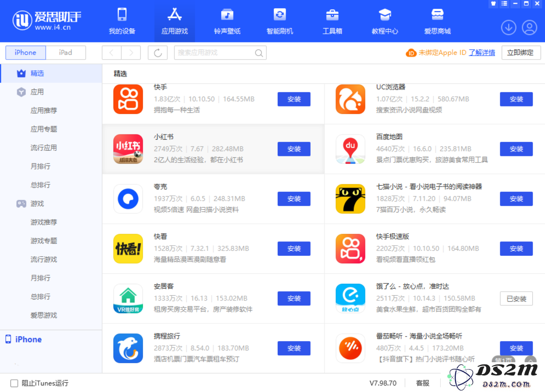The height and width of the screenshot is (392, 545).
Task: Open 应用推荐 in sidebar
Action: coord(44,110)
